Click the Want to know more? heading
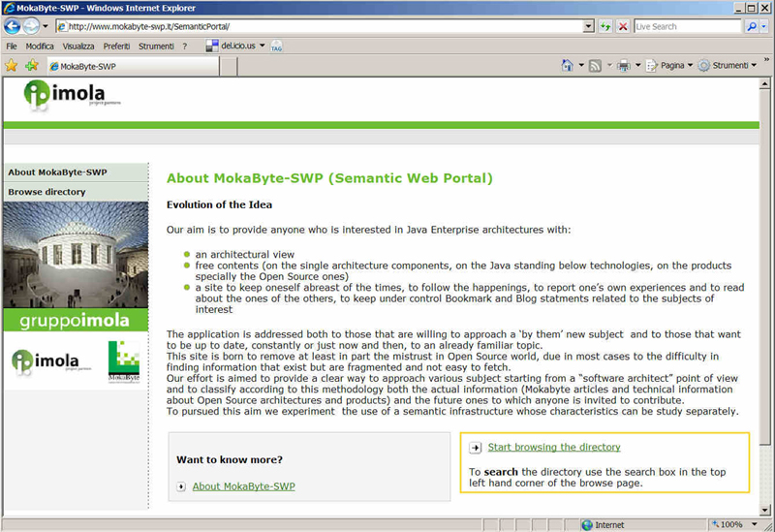The height and width of the screenshot is (532, 775). (230, 460)
